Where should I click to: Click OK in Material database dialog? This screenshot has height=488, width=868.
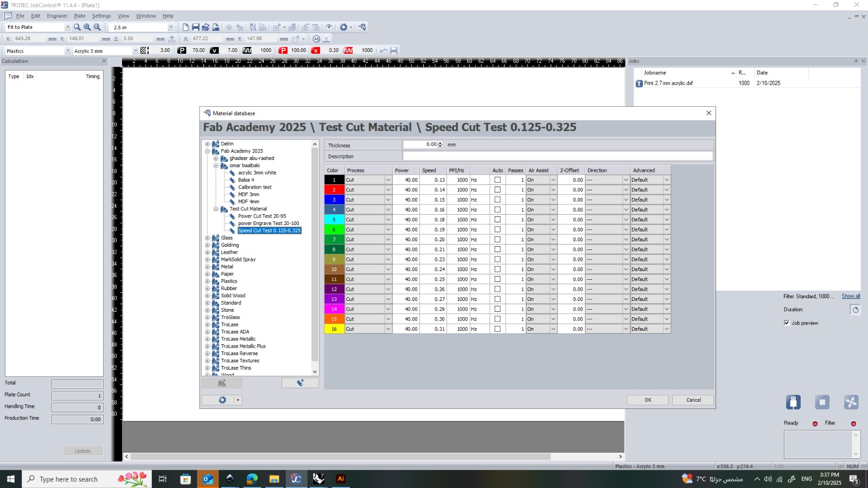pyautogui.click(x=648, y=400)
